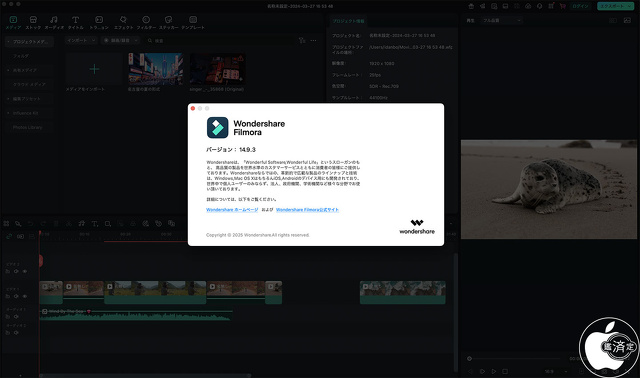The image size is (640, 378).
Task: Click the timeline crop rectangle tool
Action: coord(108,224)
